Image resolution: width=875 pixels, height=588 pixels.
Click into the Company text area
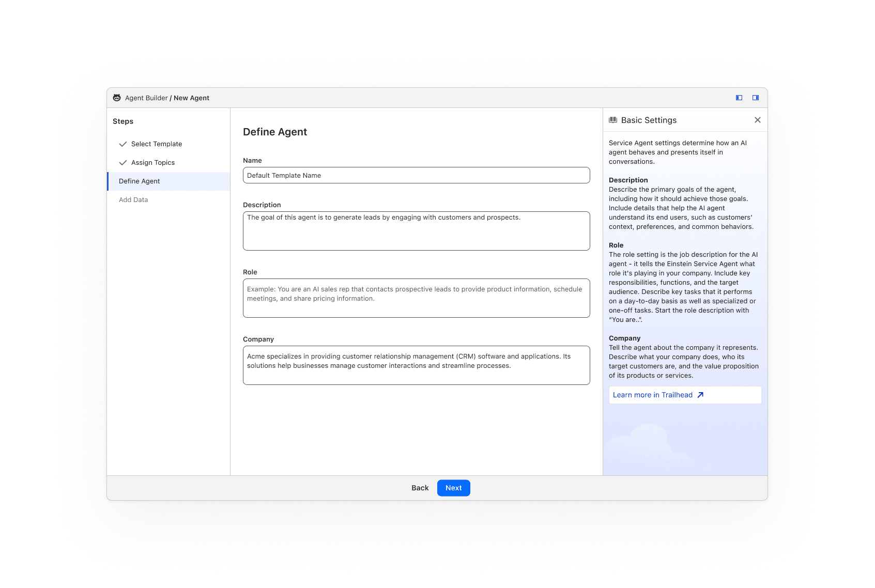click(417, 365)
